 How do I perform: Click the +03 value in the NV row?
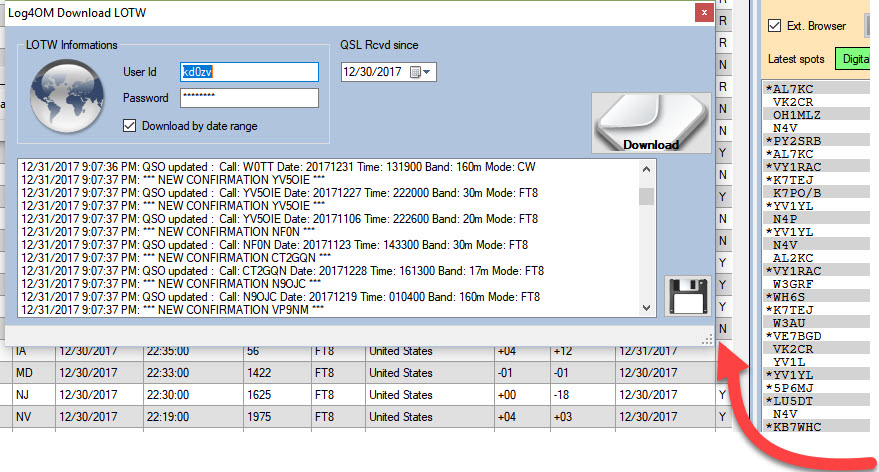pos(563,417)
